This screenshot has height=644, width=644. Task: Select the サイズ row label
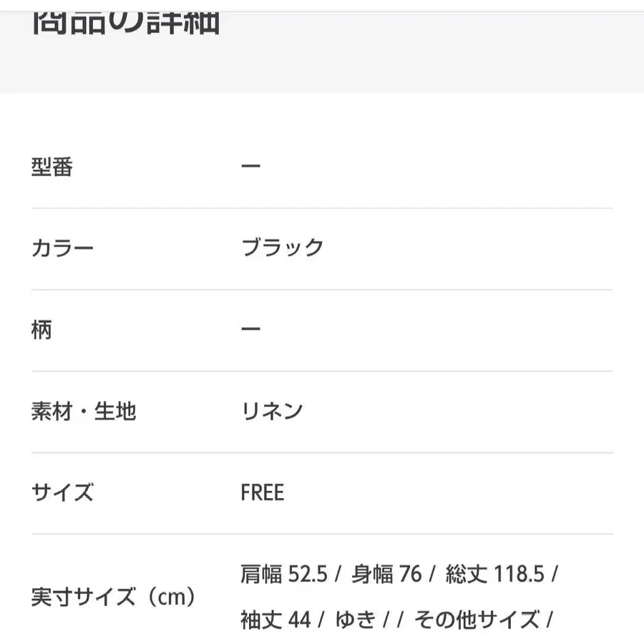click(x=62, y=492)
